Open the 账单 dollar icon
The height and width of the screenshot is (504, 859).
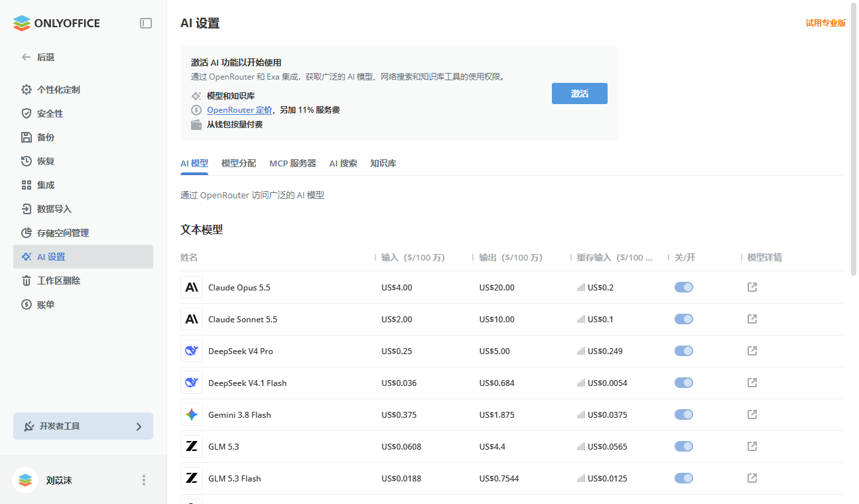point(27,304)
